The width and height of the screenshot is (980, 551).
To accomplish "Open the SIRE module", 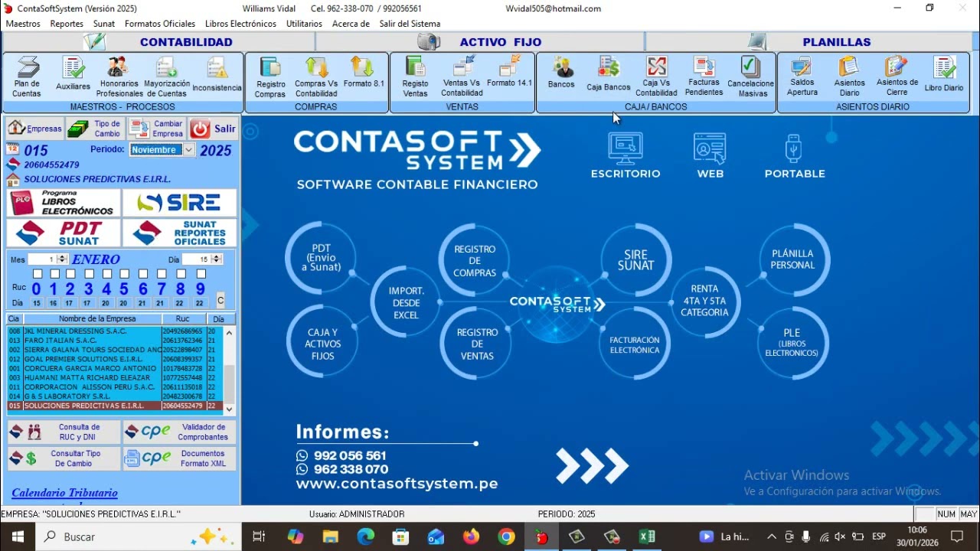I will pyautogui.click(x=180, y=203).
